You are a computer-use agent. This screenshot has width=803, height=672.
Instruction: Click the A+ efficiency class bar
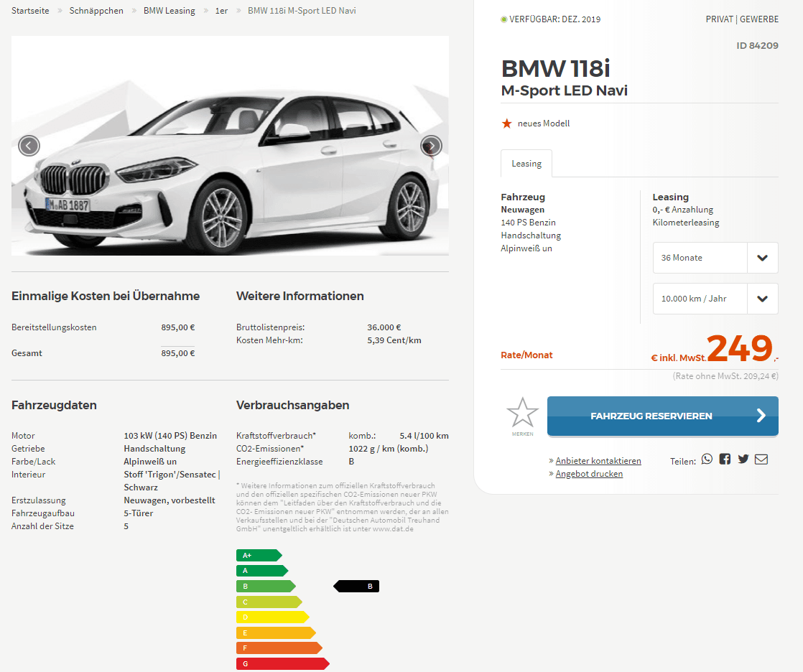click(x=259, y=555)
